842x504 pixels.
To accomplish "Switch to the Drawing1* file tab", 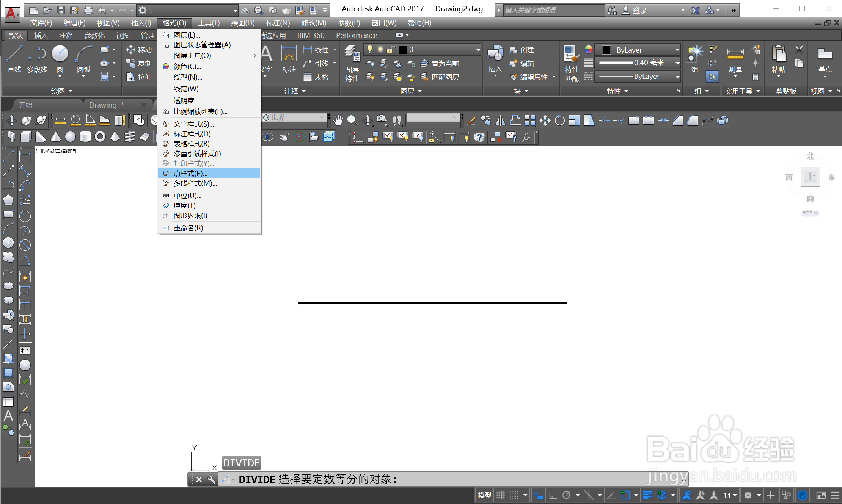I will (106, 105).
